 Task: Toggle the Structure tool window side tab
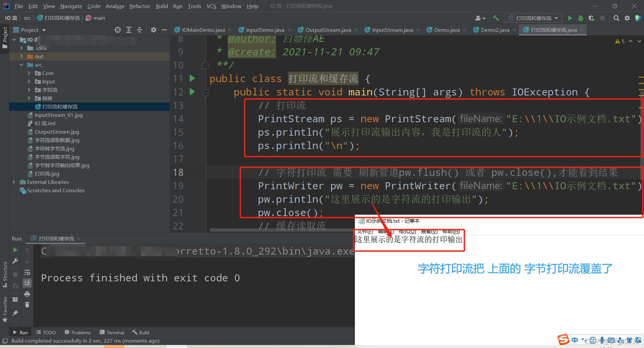point(5,274)
